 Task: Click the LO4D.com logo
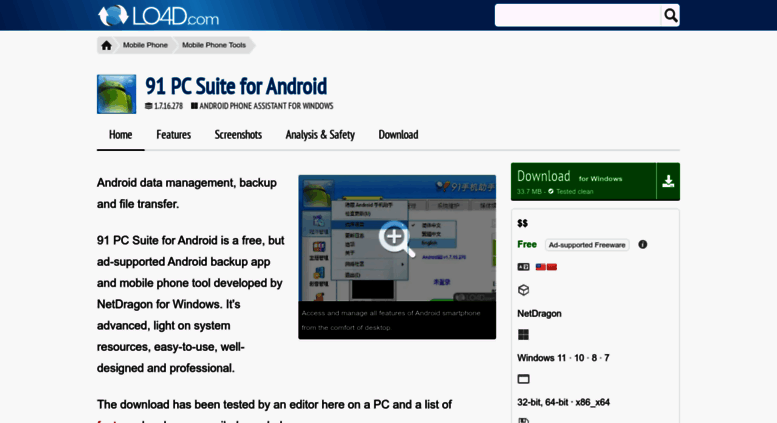coord(159,16)
